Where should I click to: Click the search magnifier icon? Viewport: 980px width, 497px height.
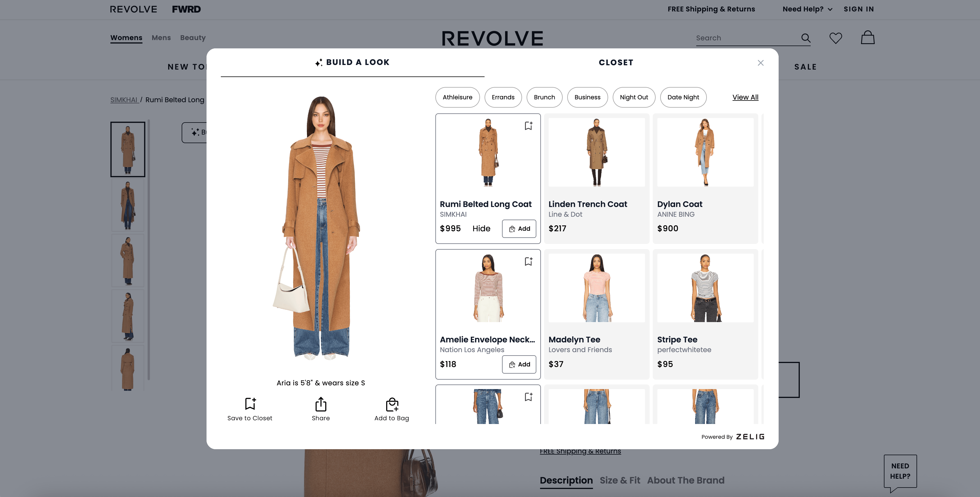tap(806, 38)
